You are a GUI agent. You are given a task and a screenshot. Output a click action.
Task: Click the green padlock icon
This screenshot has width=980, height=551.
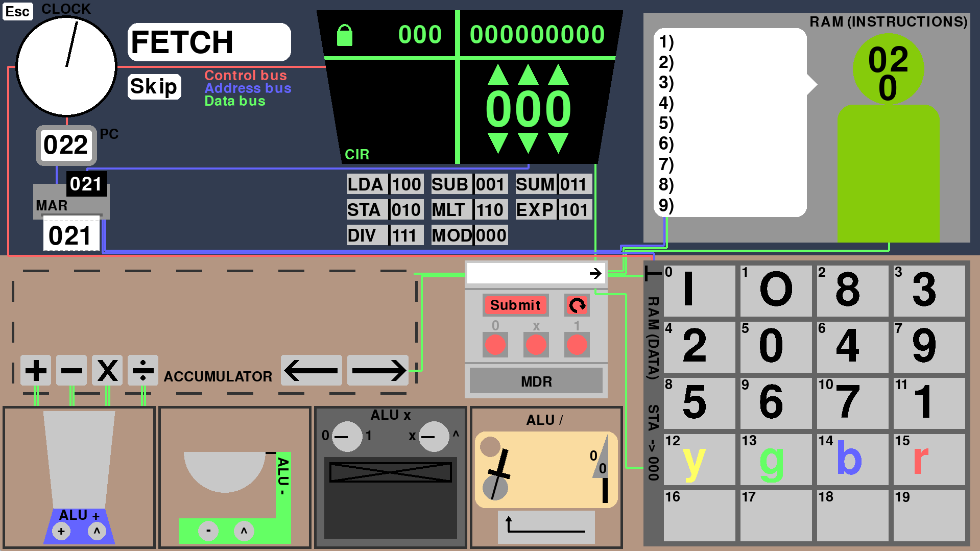click(345, 35)
